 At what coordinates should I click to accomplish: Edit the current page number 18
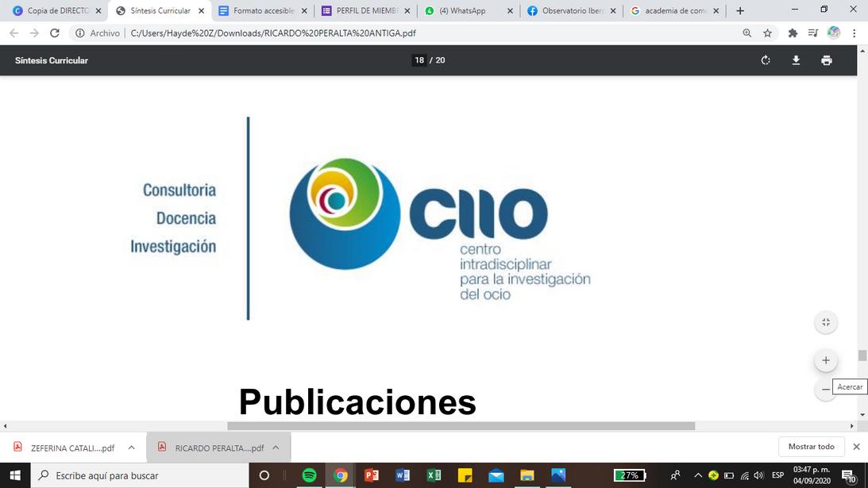(419, 60)
